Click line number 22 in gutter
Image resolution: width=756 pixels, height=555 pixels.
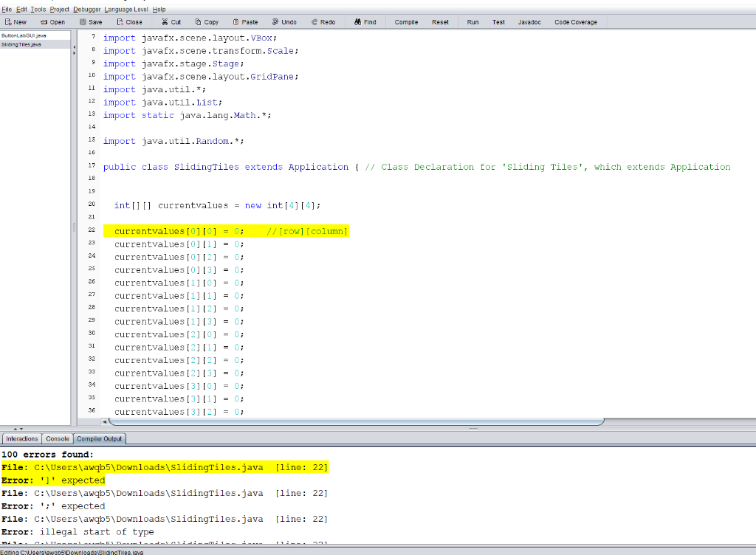(x=92, y=230)
